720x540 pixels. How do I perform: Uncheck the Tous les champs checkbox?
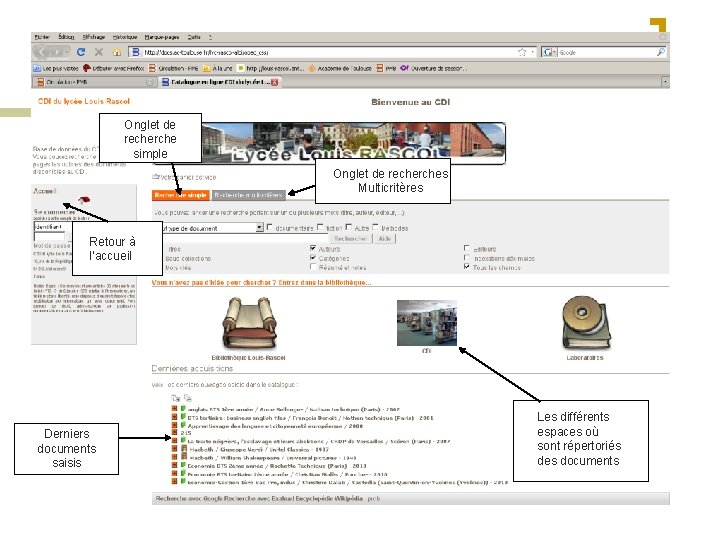tap(467, 267)
